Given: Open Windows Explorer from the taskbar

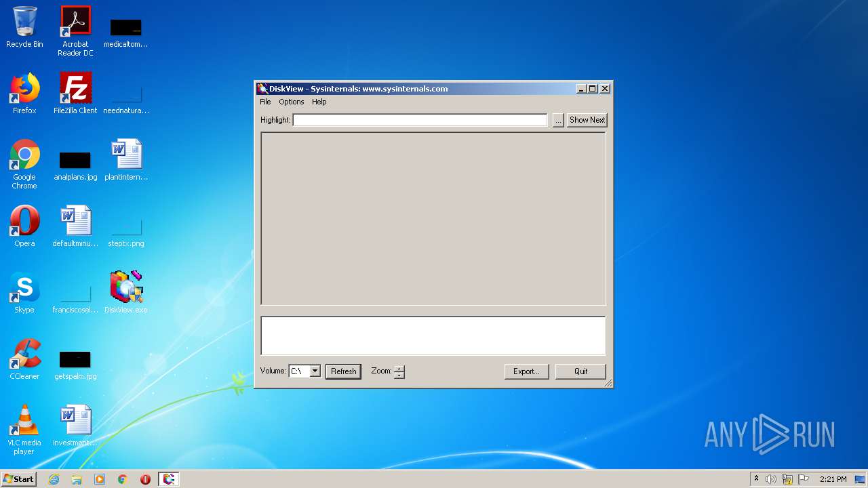Looking at the screenshot, I should (77, 479).
